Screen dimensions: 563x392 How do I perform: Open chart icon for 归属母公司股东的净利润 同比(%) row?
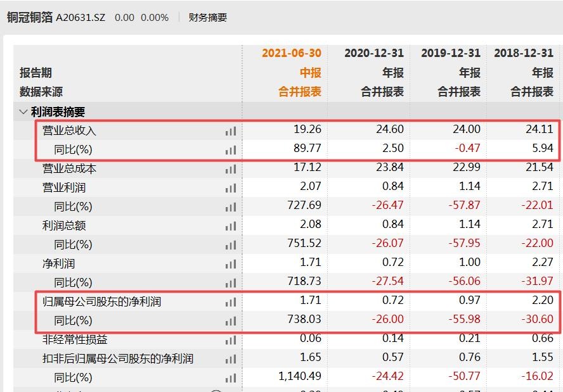pos(231,321)
